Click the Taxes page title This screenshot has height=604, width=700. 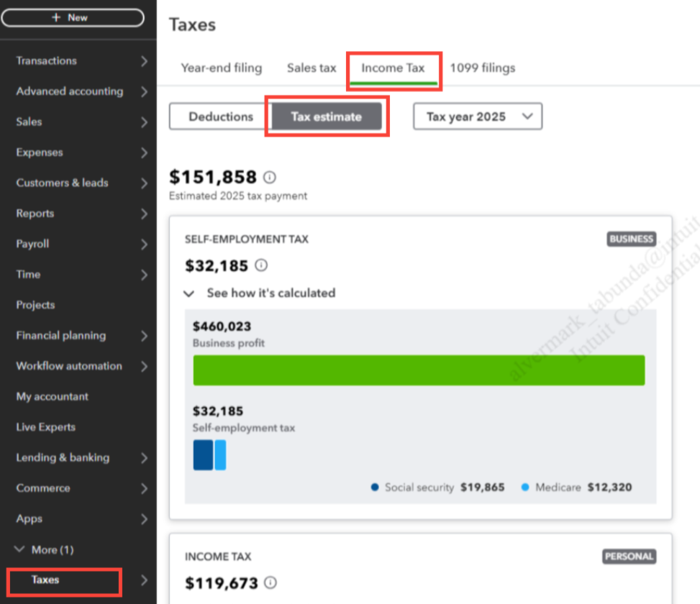(x=192, y=25)
